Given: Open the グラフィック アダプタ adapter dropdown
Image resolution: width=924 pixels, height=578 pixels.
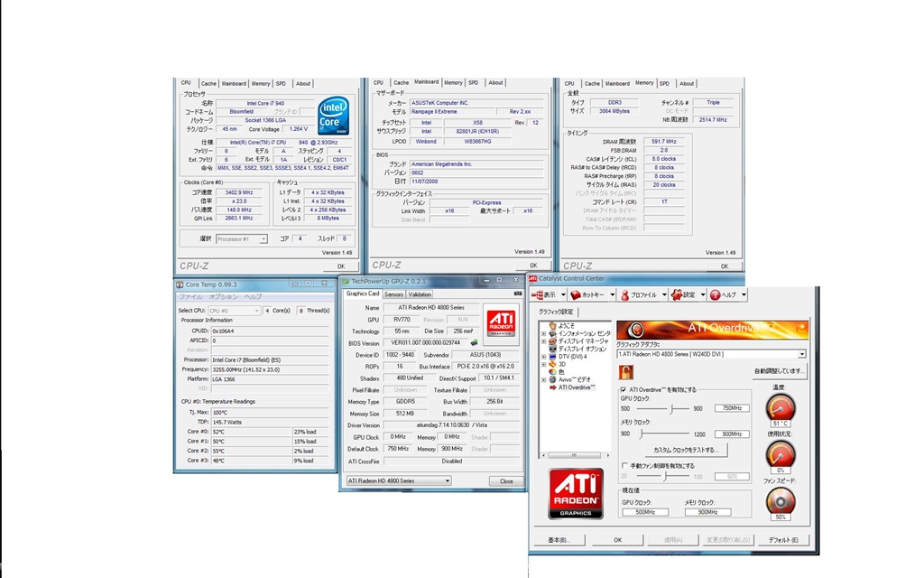Looking at the screenshot, I should [801, 354].
